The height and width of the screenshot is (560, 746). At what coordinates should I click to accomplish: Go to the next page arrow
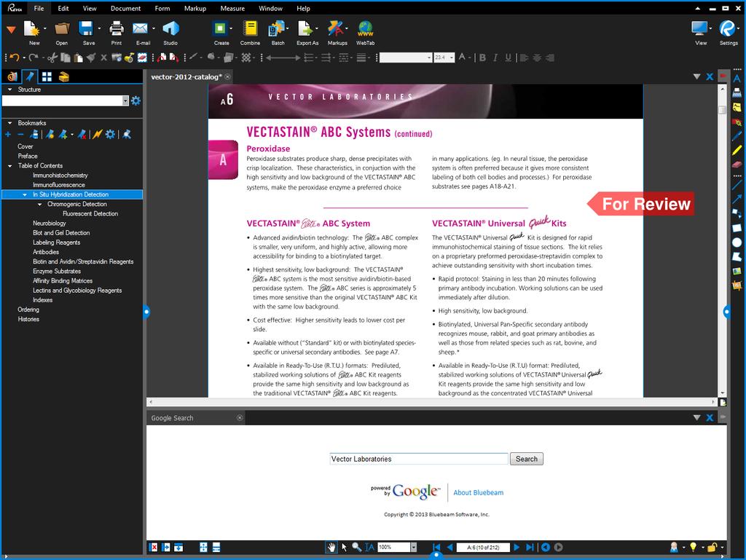click(x=517, y=547)
